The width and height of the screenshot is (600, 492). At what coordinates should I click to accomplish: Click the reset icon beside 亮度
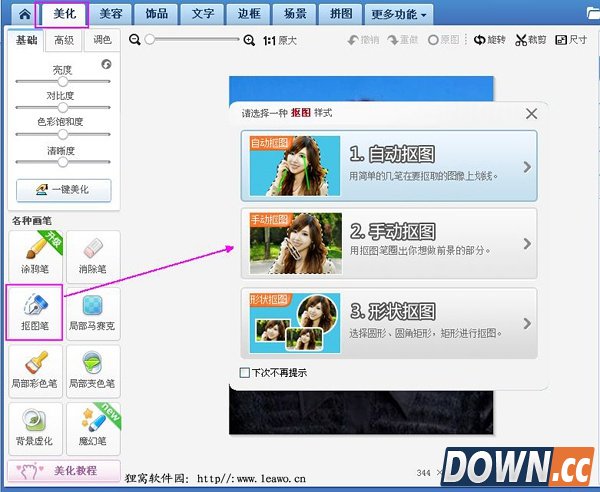[106, 64]
